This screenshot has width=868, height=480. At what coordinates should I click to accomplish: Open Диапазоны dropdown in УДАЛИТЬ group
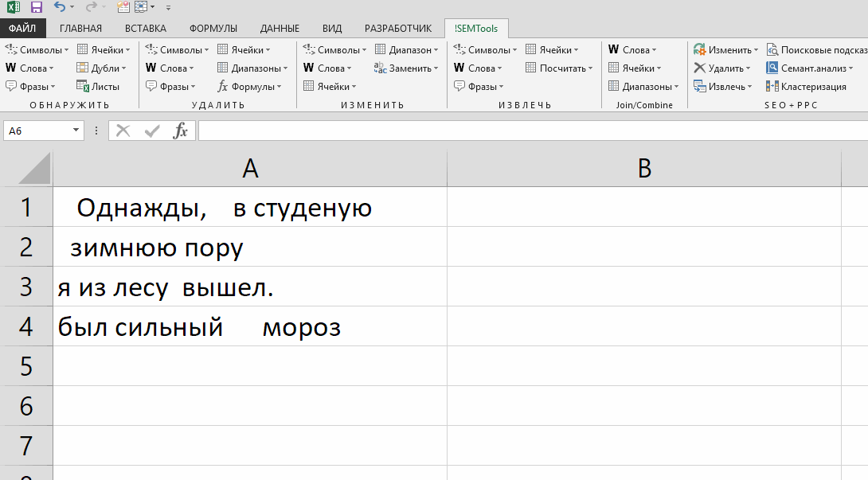coord(252,68)
